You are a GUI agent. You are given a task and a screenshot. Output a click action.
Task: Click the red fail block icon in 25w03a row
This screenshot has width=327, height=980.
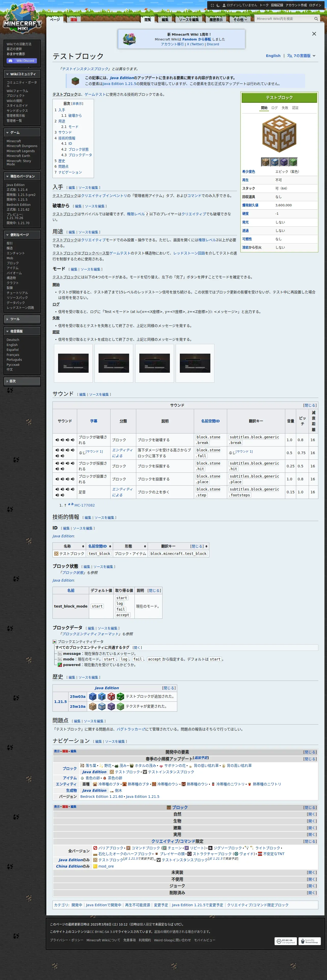(111, 696)
